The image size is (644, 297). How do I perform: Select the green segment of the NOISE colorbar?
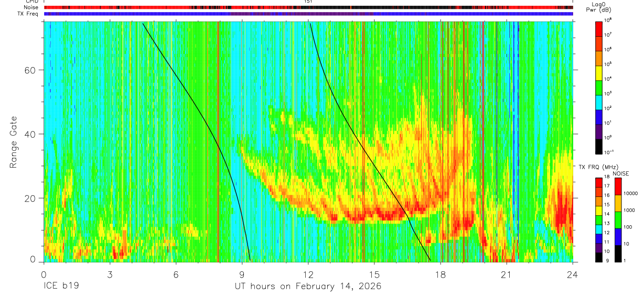[x=619, y=220]
